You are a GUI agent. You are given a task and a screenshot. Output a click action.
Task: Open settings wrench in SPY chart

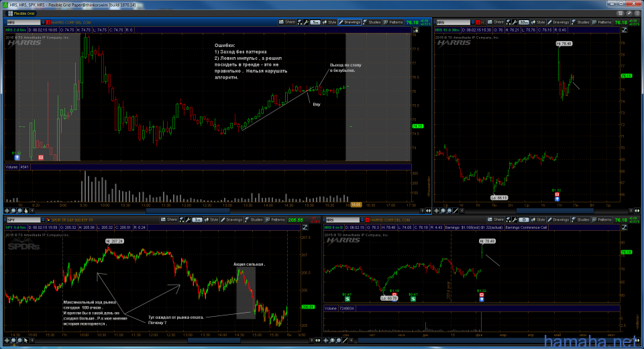pyautogui.click(x=188, y=220)
